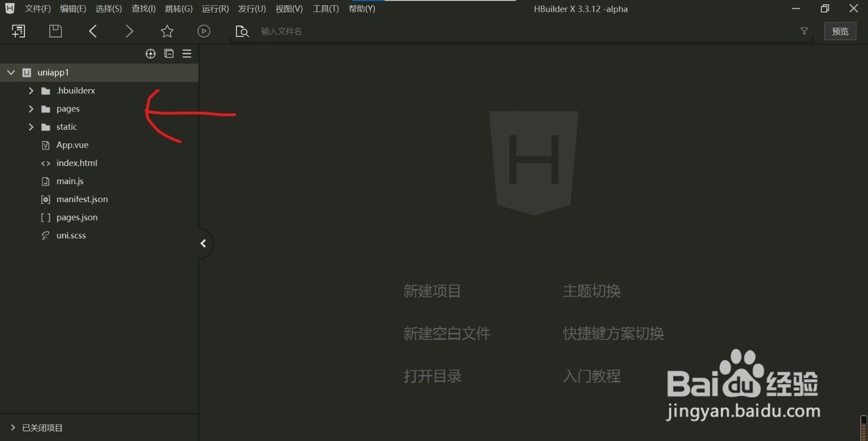Expand the .hbuilderx folder

(31, 91)
